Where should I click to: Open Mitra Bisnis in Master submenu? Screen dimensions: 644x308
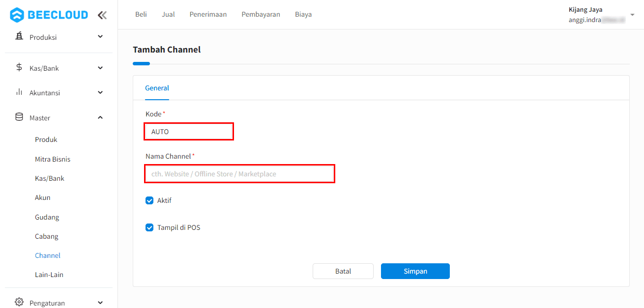[53, 159]
